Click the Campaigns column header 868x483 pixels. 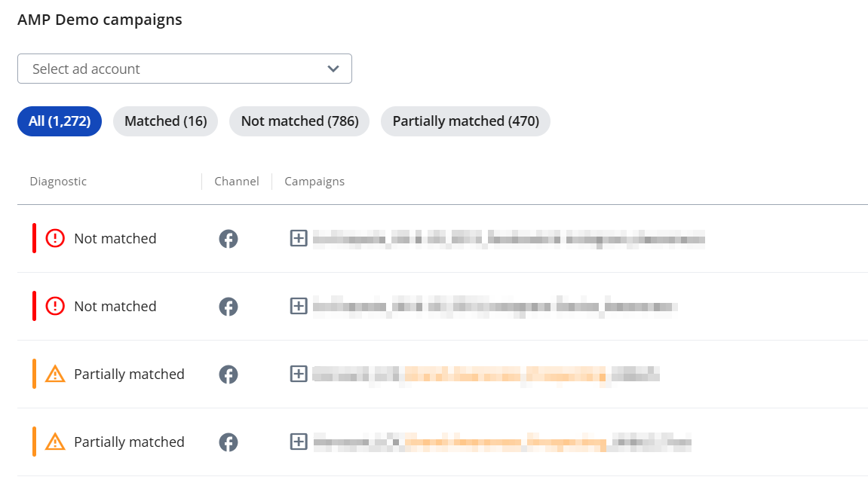pos(314,182)
